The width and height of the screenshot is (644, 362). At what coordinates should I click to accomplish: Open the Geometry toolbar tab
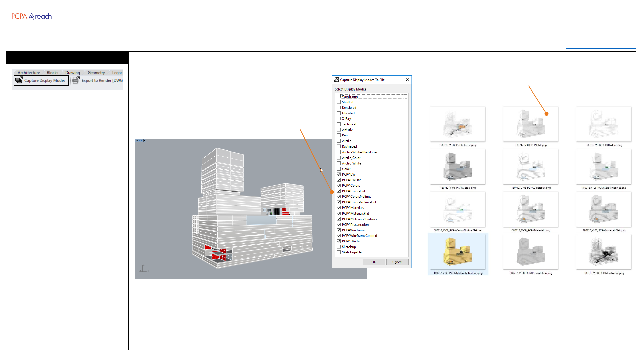click(96, 73)
